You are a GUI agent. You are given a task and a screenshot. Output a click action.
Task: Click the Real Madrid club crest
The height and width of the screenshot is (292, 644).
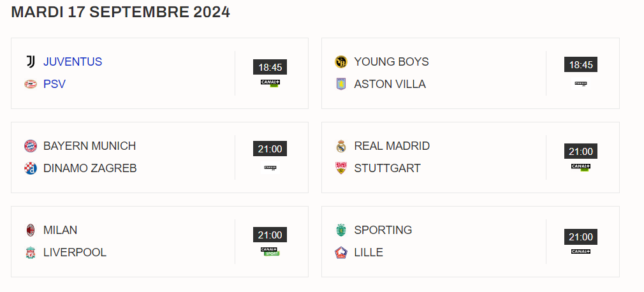coord(341,146)
